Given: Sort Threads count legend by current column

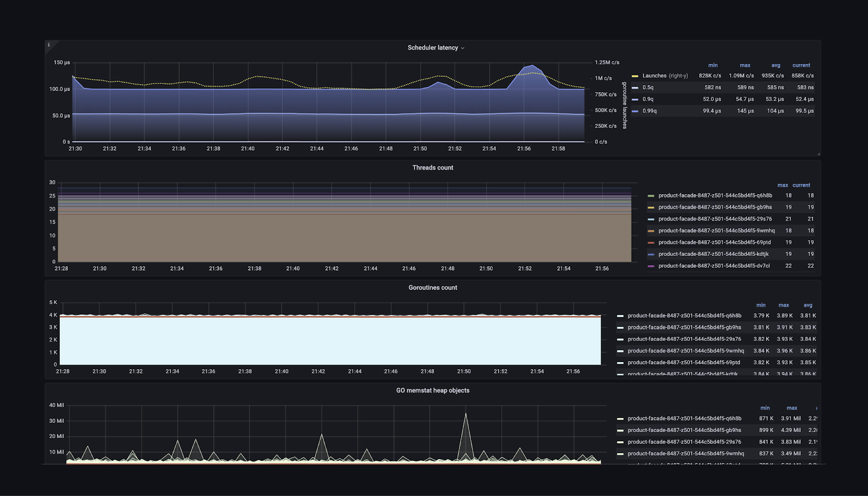Looking at the screenshot, I should [x=801, y=185].
